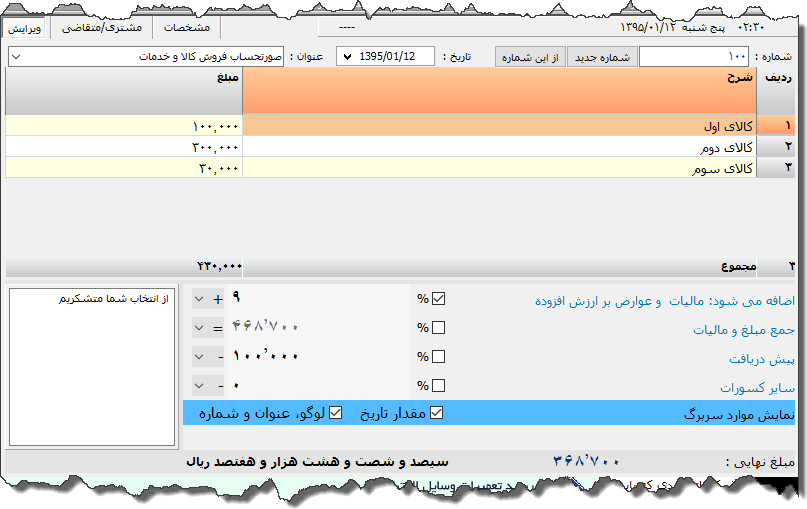Click the amount cell of کالای سوم
The width and height of the screenshot is (807, 509).
(124, 168)
